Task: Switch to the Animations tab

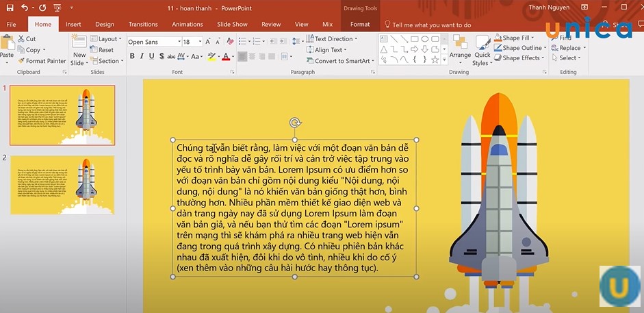Action: click(188, 24)
